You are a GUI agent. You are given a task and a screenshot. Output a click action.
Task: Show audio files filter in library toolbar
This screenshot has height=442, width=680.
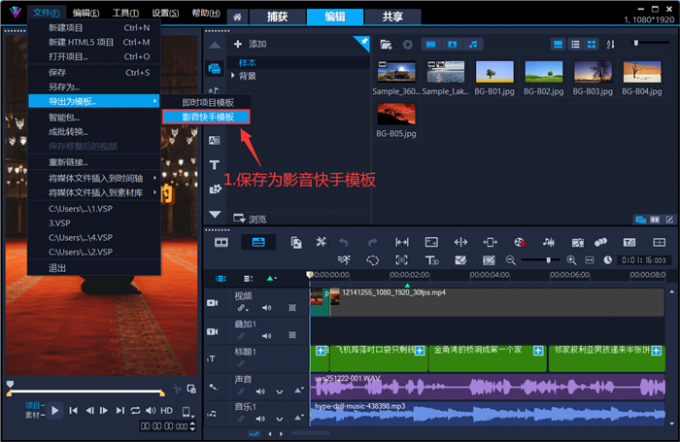474,45
